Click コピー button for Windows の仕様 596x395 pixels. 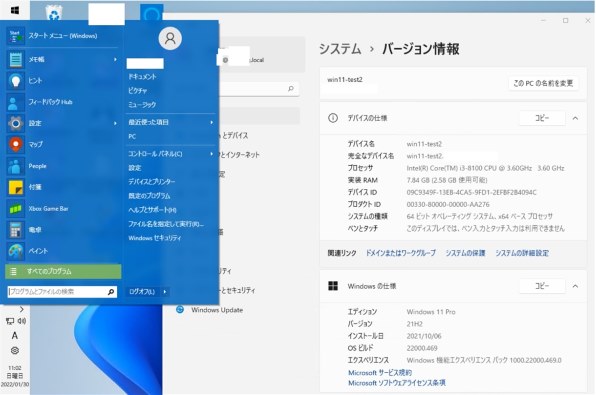coord(542,286)
